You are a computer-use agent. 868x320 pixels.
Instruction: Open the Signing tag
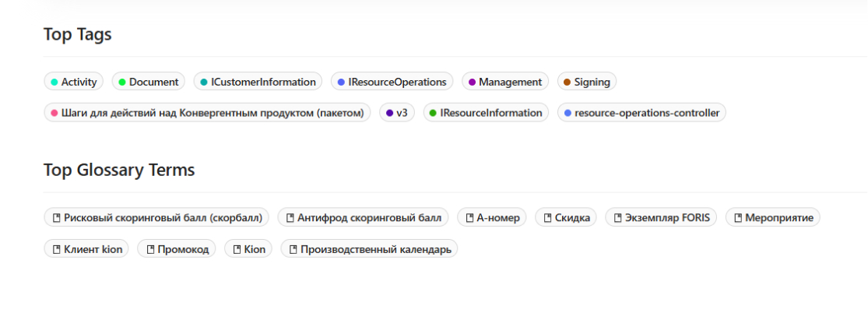point(587,82)
